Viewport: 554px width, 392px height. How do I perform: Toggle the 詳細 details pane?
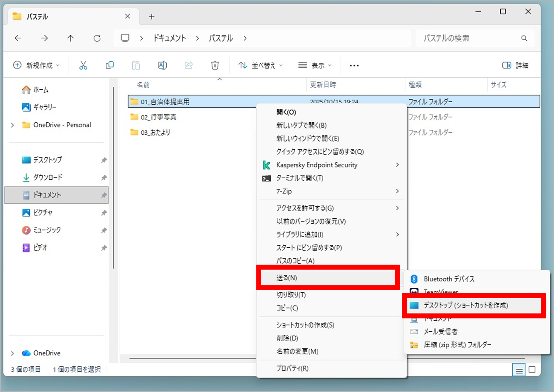[x=515, y=65]
